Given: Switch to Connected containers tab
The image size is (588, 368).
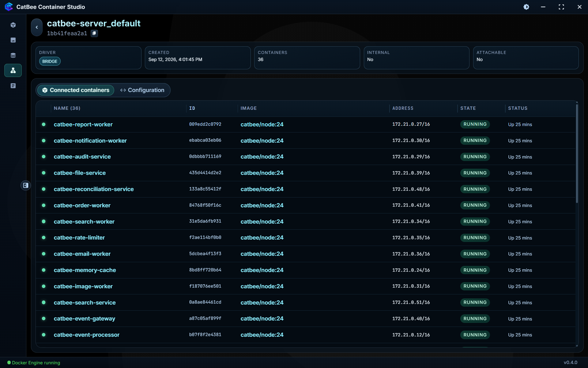Looking at the screenshot, I should 76,90.
